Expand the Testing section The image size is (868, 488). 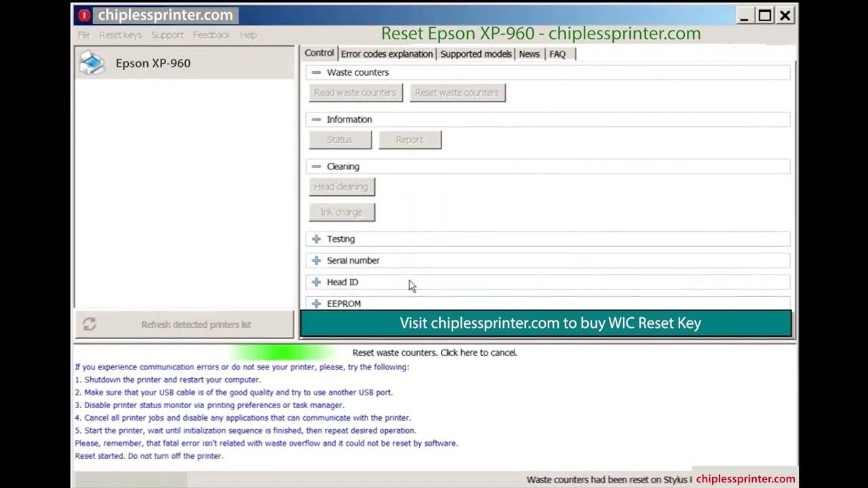[316, 239]
